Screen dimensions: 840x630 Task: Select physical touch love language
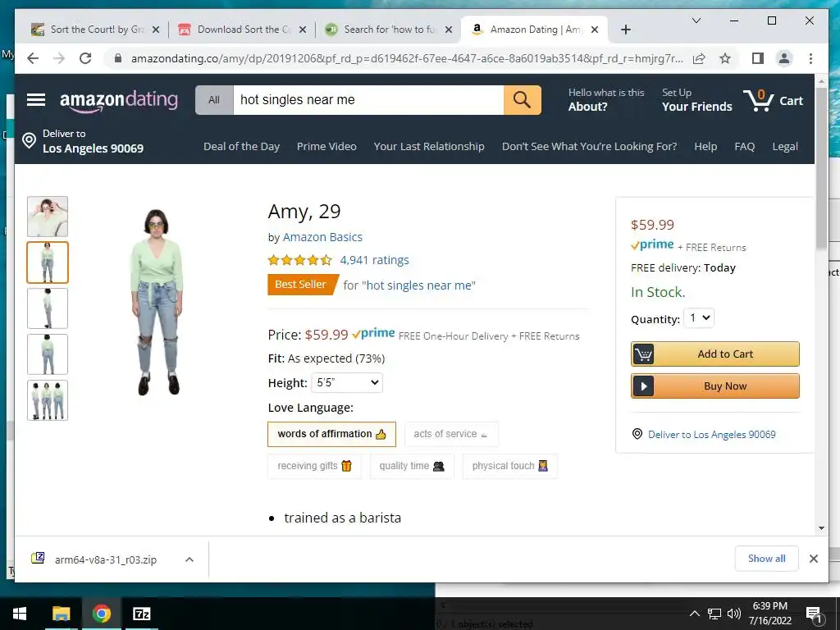pos(510,466)
